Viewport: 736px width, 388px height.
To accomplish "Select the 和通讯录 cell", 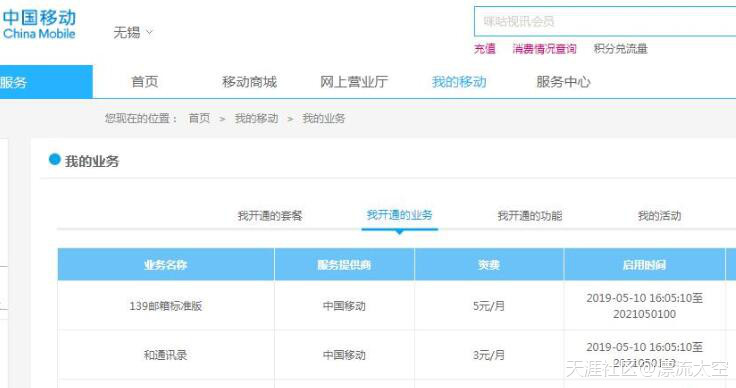I will 166,355.
